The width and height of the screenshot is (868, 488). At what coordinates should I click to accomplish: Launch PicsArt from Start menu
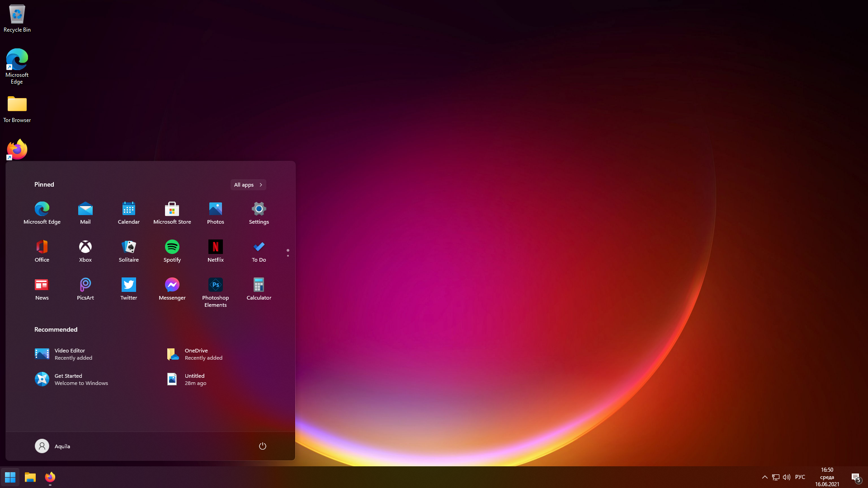(x=85, y=288)
